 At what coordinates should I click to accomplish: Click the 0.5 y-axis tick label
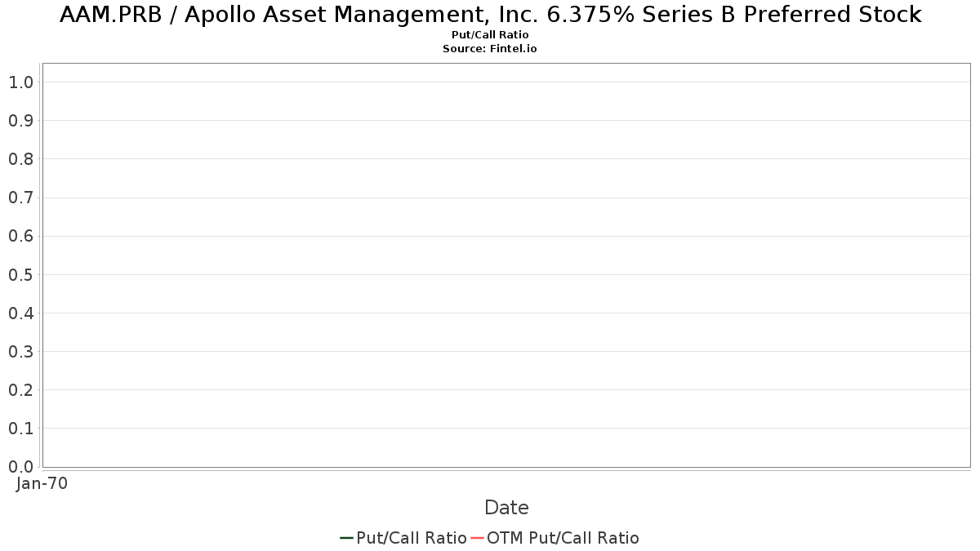(20, 274)
